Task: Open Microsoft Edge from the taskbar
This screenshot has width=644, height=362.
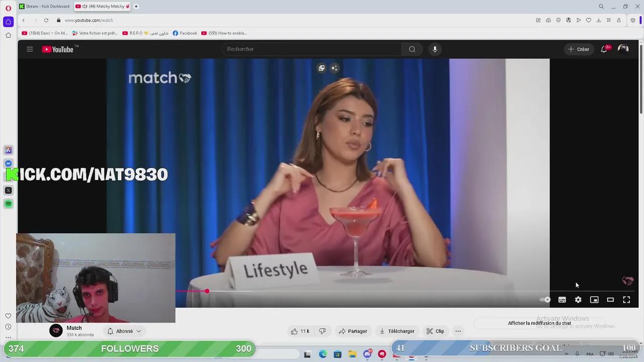Action: [323, 354]
